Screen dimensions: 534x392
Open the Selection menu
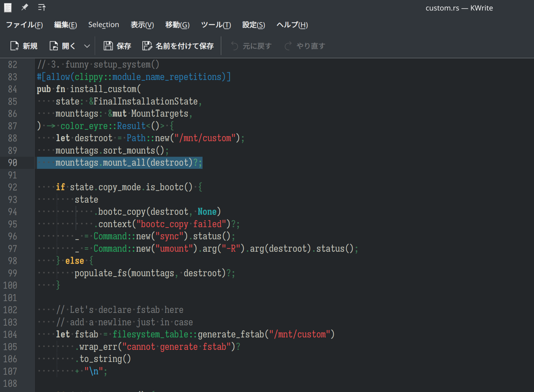103,25
